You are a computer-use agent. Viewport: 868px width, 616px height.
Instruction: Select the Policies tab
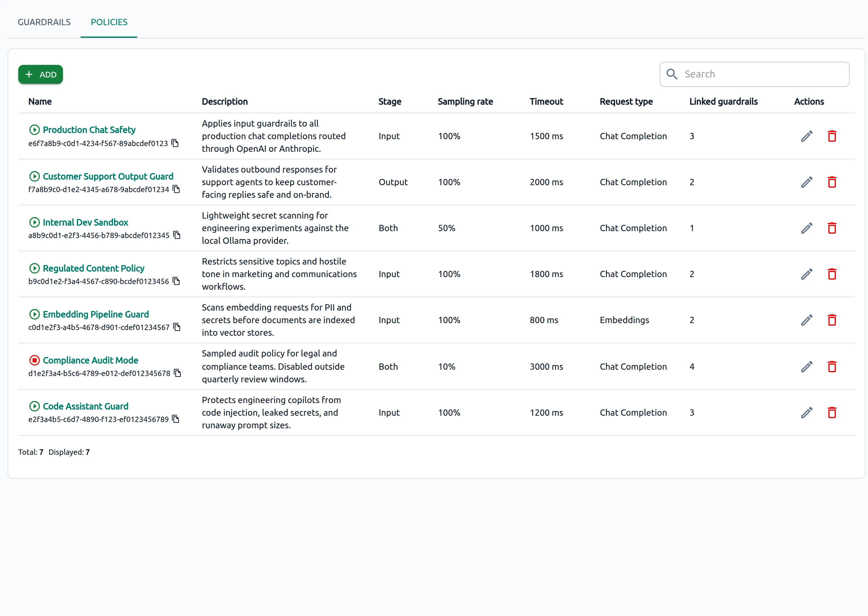click(x=109, y=22)
